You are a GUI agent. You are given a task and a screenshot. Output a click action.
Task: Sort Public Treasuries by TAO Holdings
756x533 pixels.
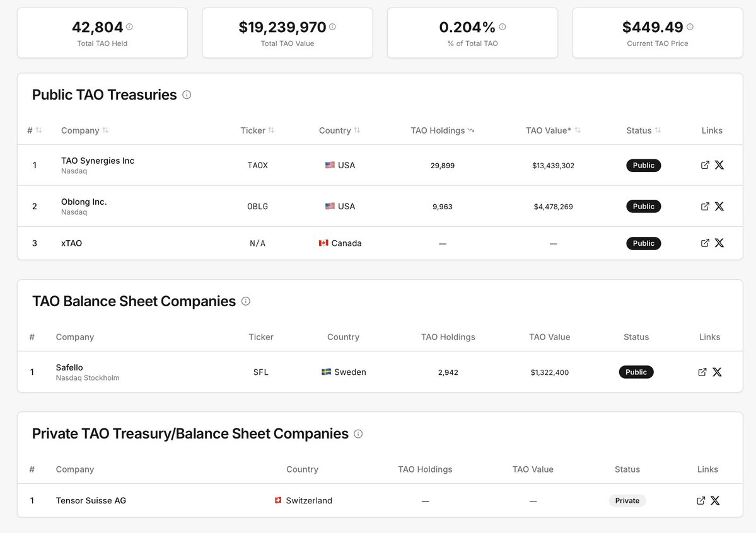443,130
